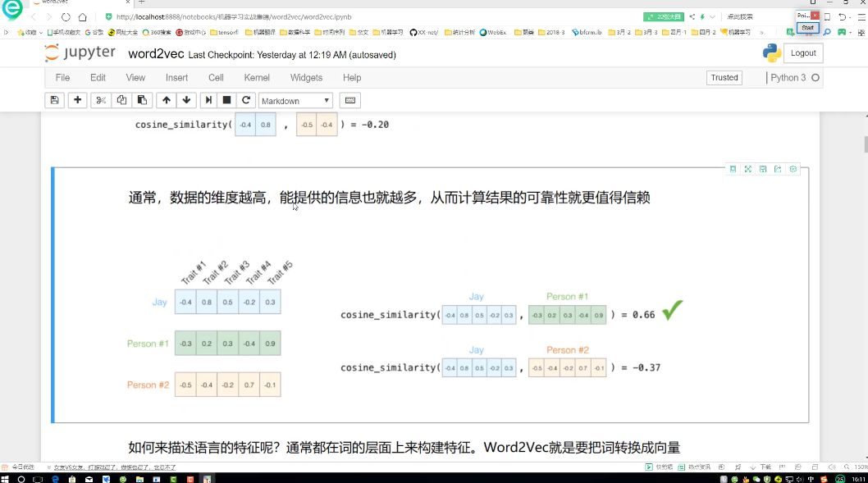Cut the selected cell with scissors icon
Screen dimensions: 868x483
tap(100, 99)
